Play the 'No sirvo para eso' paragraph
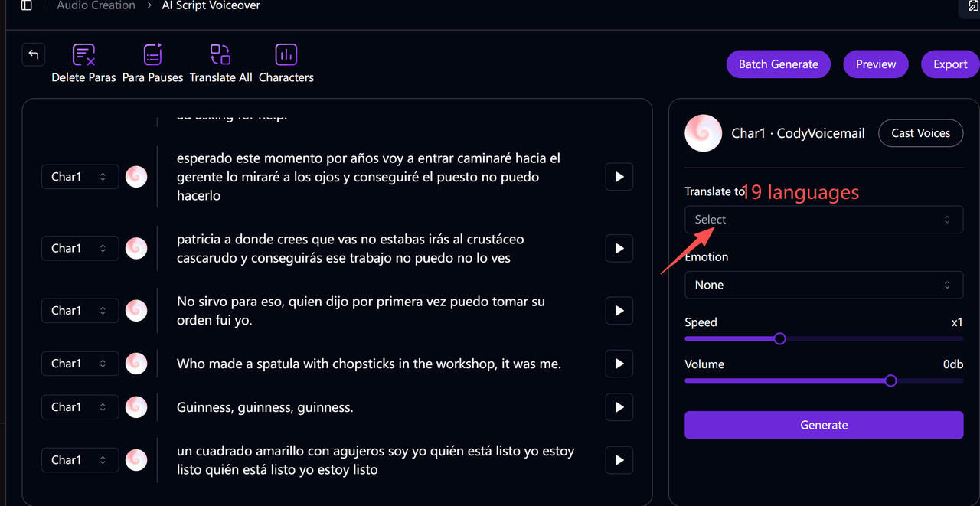Viewport: 980px width, 506px height. (x=619, y=311)
